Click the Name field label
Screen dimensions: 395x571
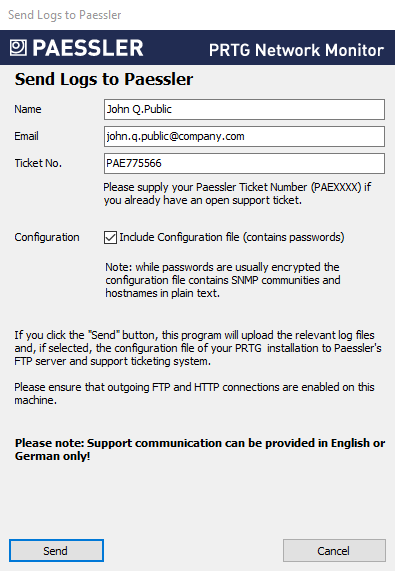point(28,109)
